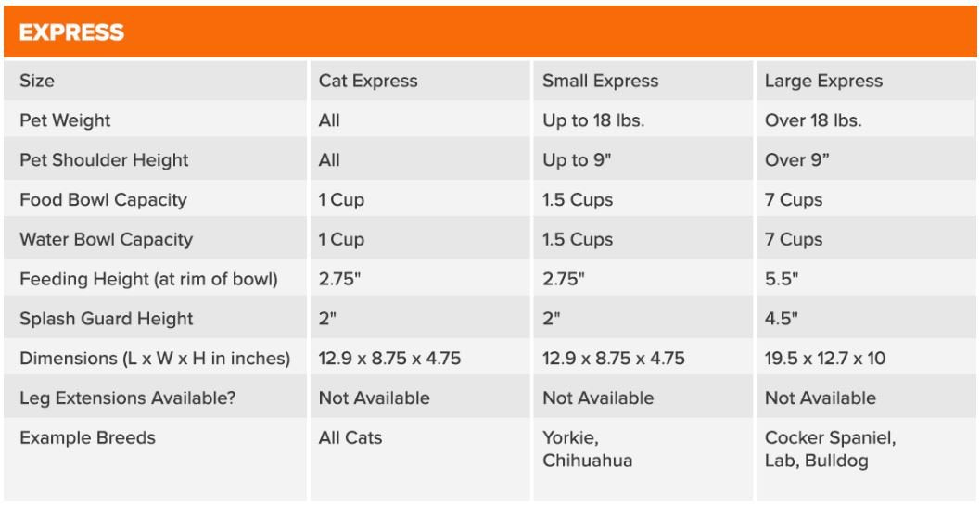Click the Food Bowl Capacity label

(x=103, y=200)
